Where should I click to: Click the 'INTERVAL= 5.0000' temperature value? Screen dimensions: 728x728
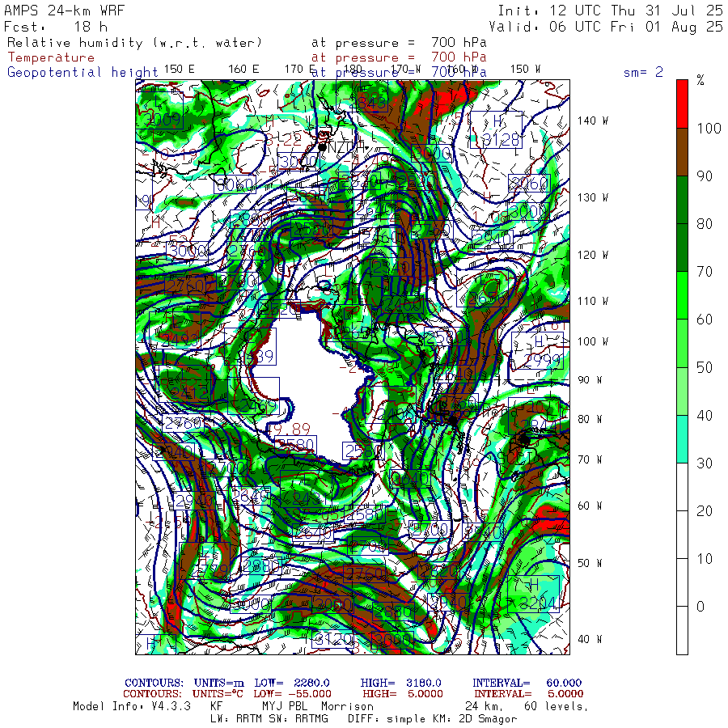point(529,694)
